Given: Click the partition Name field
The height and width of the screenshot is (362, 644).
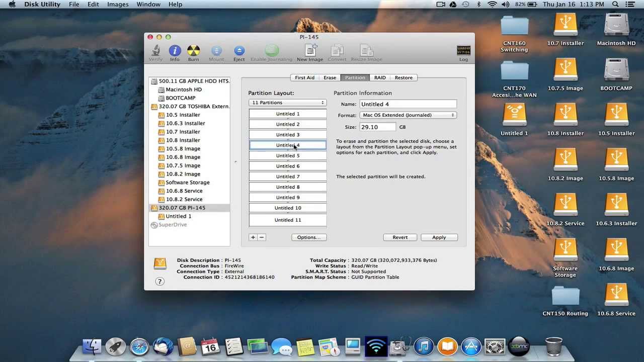Looking at the screenshot, I should pyautogui.click(x=408, y=104).
